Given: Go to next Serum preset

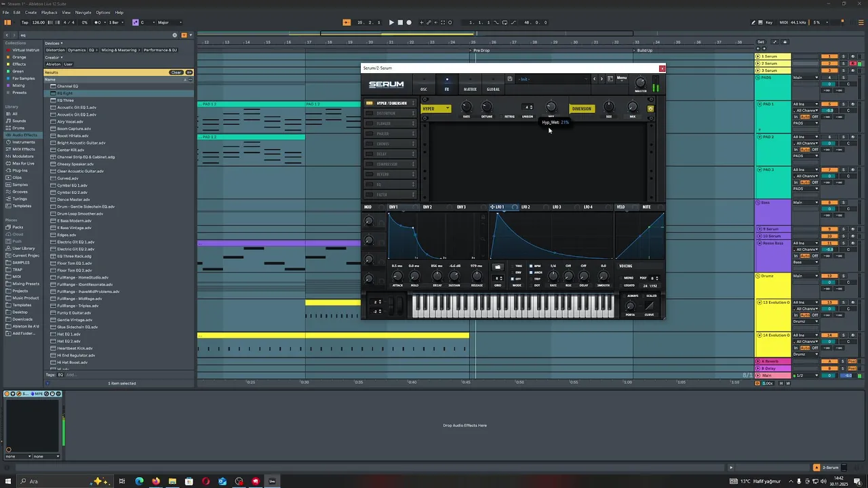Looking at the screenshot, I should [601, 79].
